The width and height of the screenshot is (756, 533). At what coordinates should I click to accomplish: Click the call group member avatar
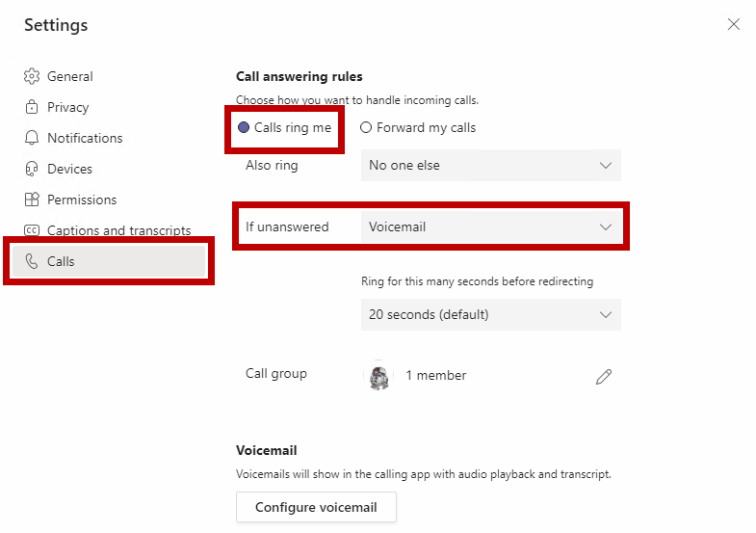pos(379,376)
